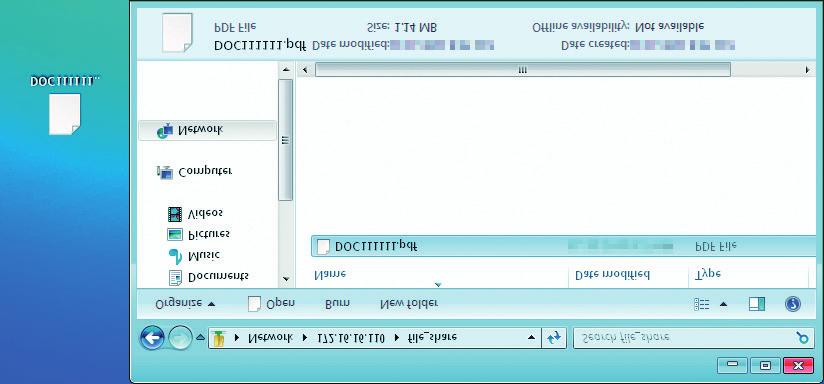Click the horizontal scrollbar right arrow
The image size is (824, 384).
click(807, 69)
